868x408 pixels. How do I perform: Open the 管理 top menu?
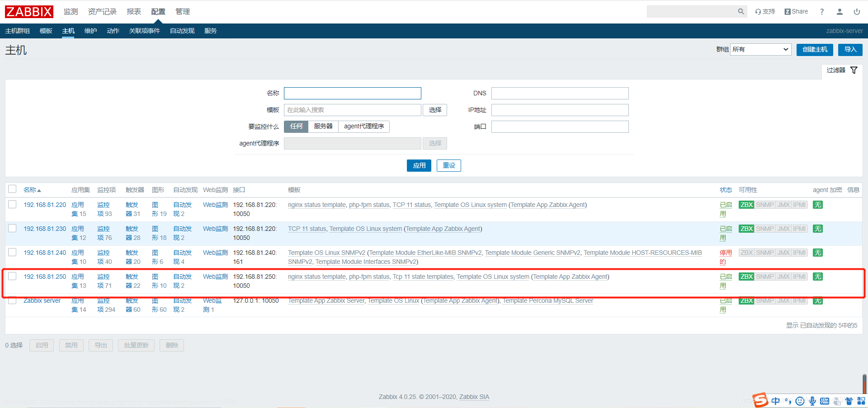[183, 12]
